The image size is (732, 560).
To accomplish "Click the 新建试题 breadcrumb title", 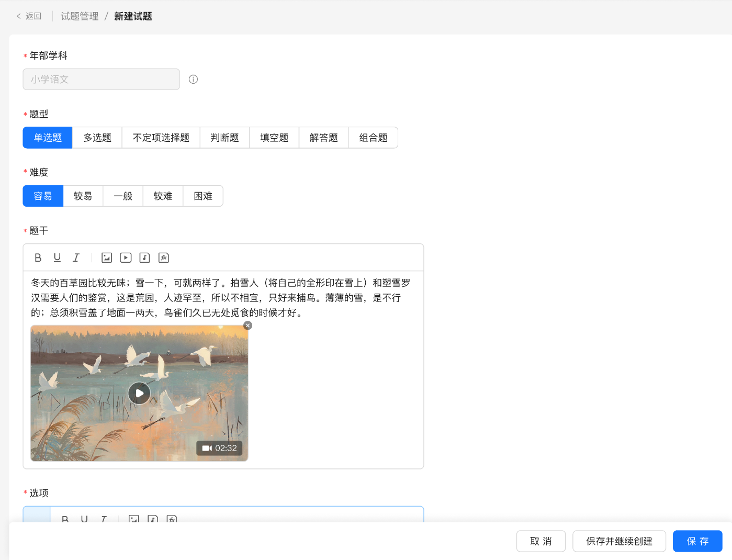I will coord(133,16).
